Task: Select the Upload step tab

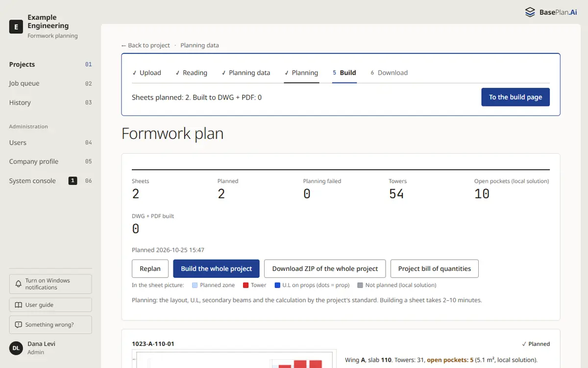Action: (x=147, y=73)
